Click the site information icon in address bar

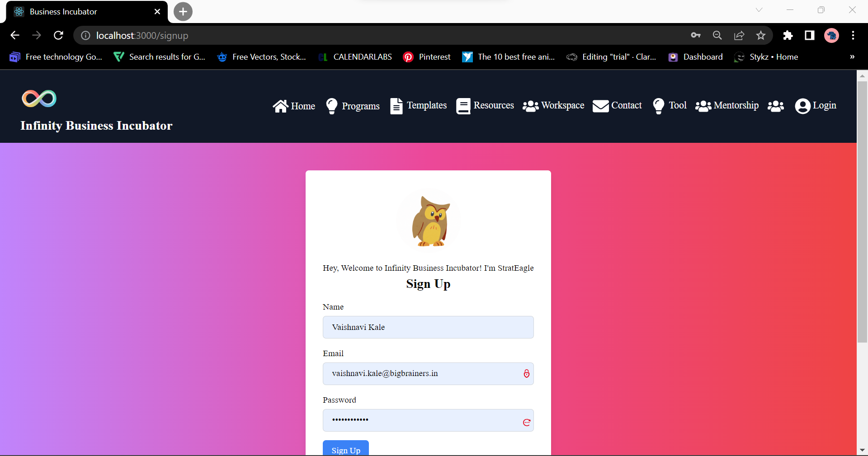85,35
